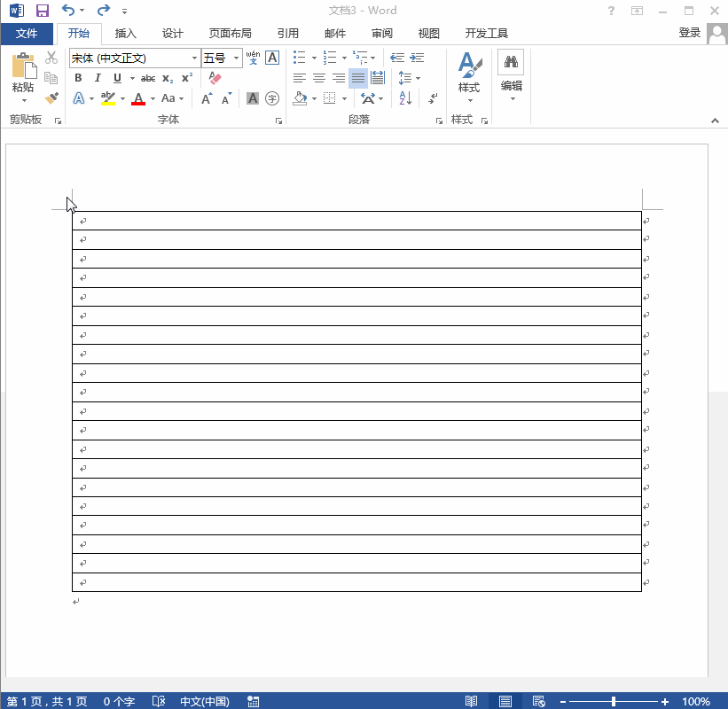Switch to the 引用 (References) tab

point(288,34)
